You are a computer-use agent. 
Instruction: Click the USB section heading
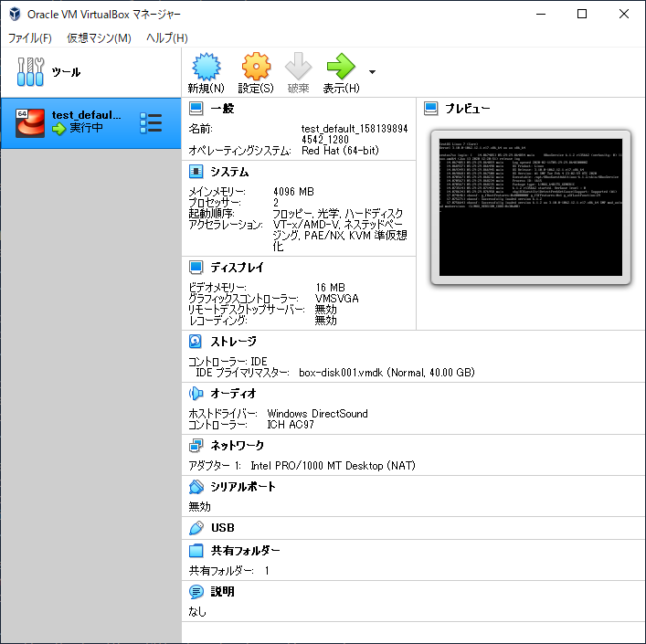point(222,528)
